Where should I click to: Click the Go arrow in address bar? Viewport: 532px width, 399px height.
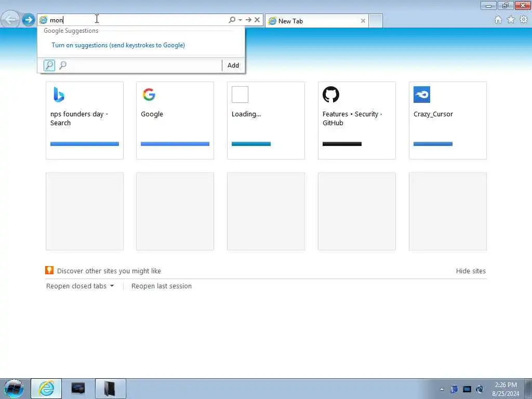(248, 20)
